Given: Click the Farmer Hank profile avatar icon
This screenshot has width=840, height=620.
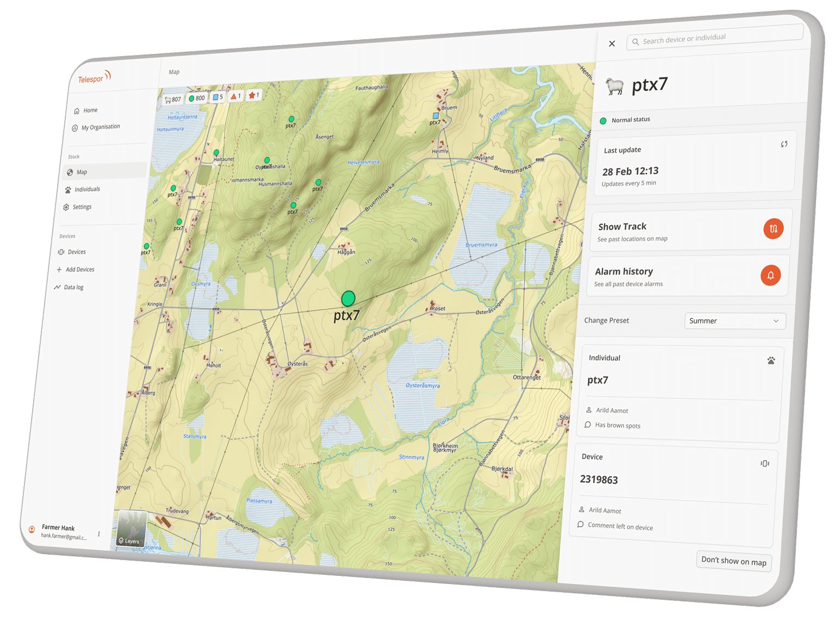Looking at the screenshot, I should tap(32, 528).
